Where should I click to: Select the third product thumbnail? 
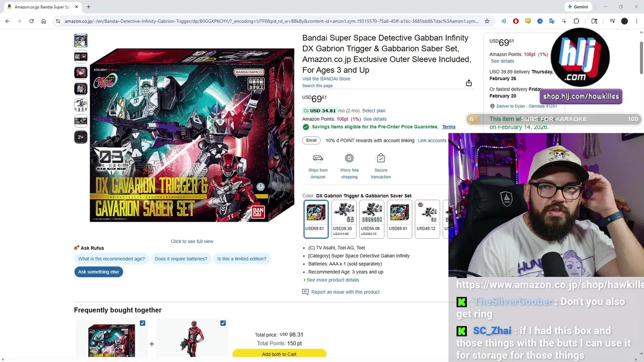[80, 72]
